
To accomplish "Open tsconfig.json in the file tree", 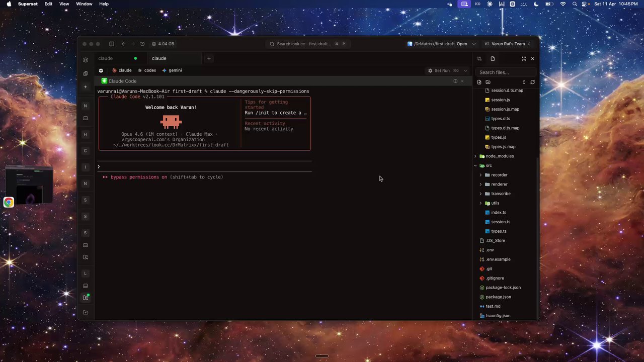I will click(x=498, y=316).
